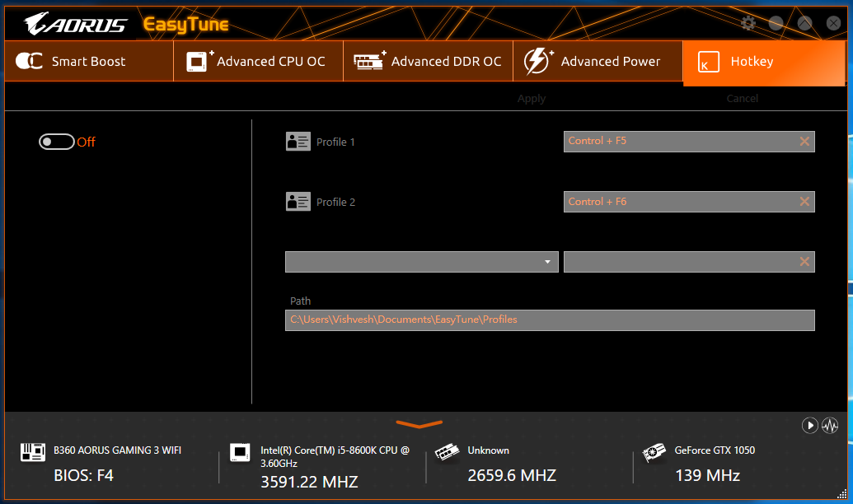853x504 pixels.
Task: Switch to the Advanced DDR OC tab
Action: [x=428, y=62]
